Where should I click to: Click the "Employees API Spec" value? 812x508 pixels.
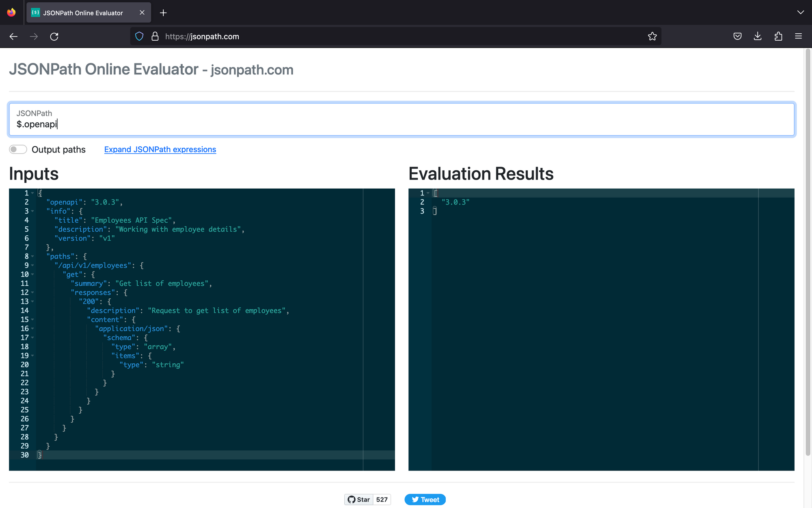coord(132,220)
